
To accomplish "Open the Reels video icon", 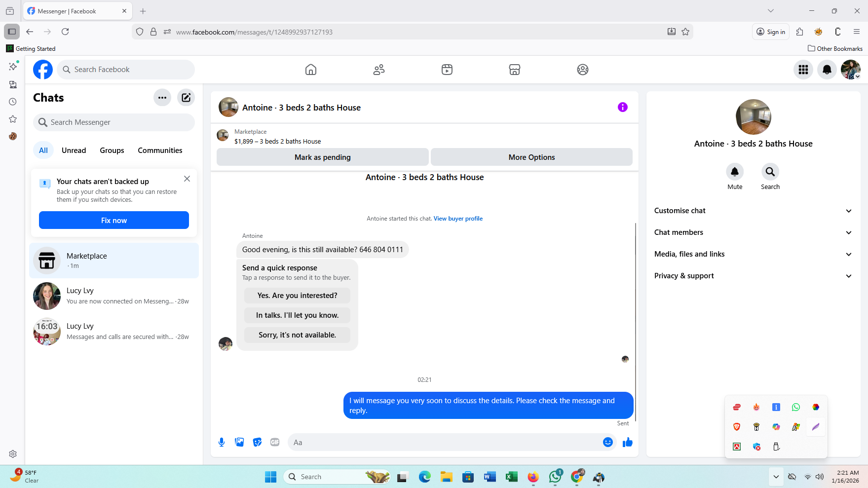I will click(x=447, y=70).
